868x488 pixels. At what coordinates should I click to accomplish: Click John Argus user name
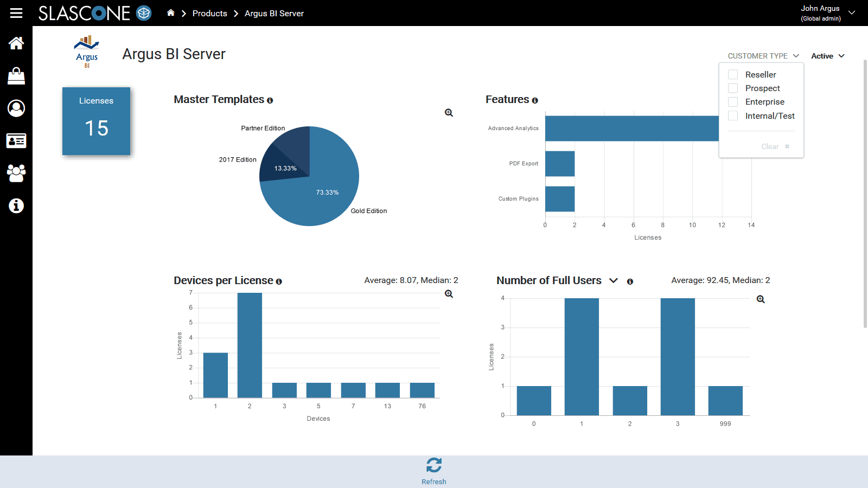coord(820,8)
